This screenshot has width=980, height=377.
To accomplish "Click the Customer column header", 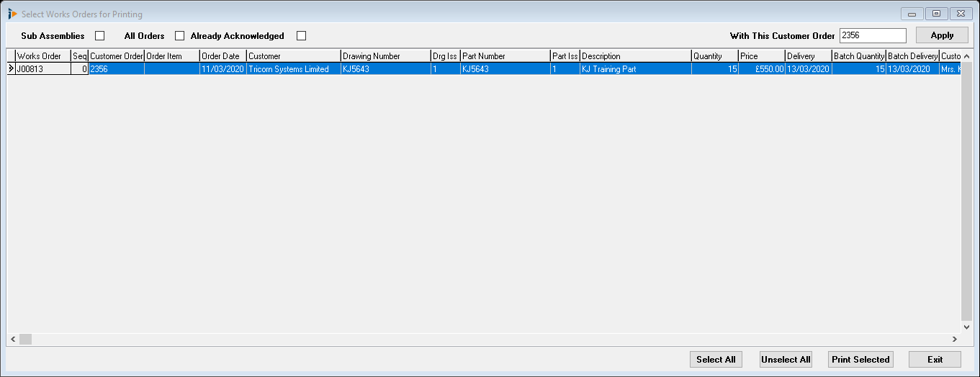I will point(293,56).
